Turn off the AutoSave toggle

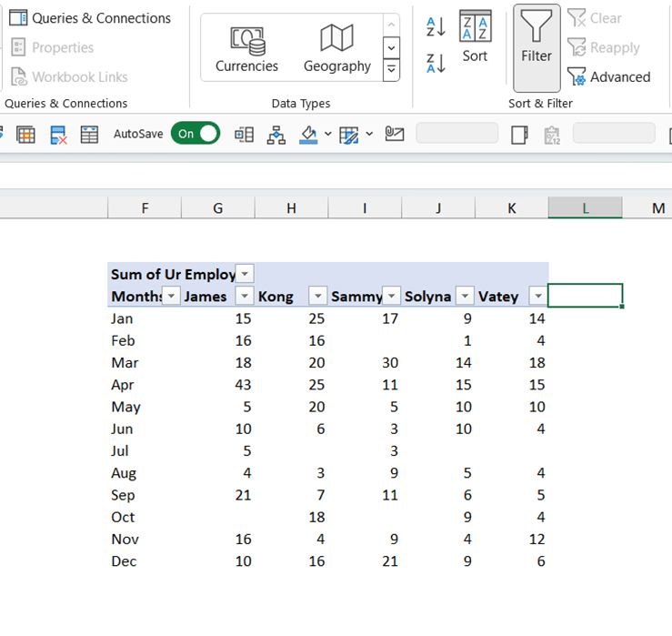coord(196,134)
